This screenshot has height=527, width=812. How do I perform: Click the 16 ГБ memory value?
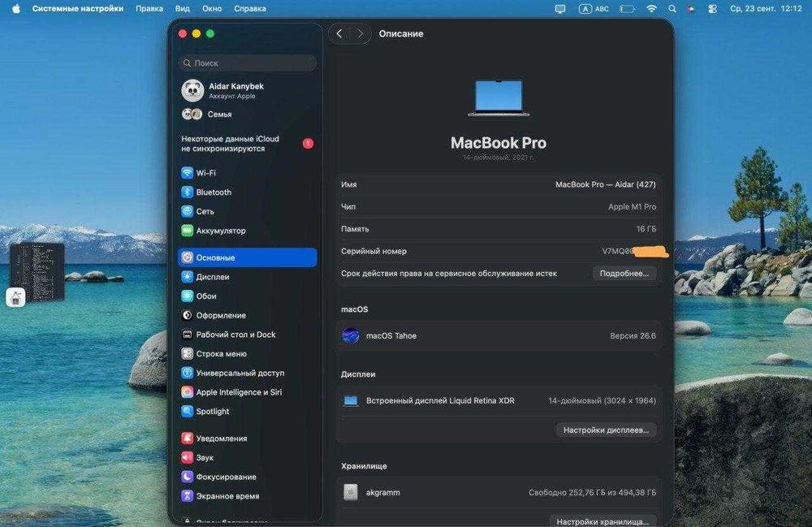pos(646,229)
